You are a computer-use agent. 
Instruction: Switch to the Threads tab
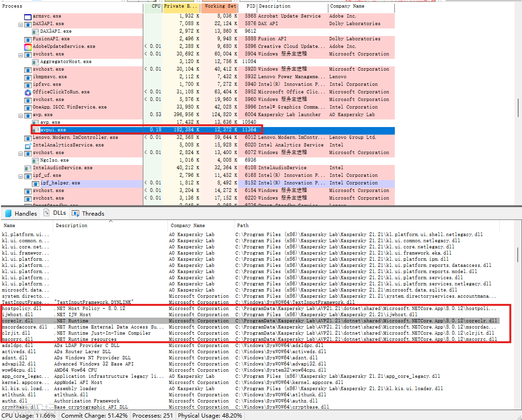(88, 213)
